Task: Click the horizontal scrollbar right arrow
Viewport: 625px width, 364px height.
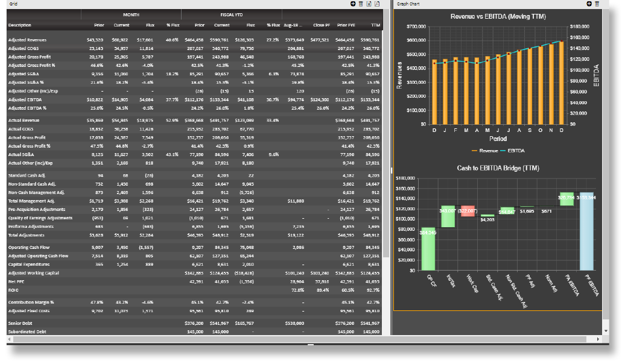Action: pos(598,339)
